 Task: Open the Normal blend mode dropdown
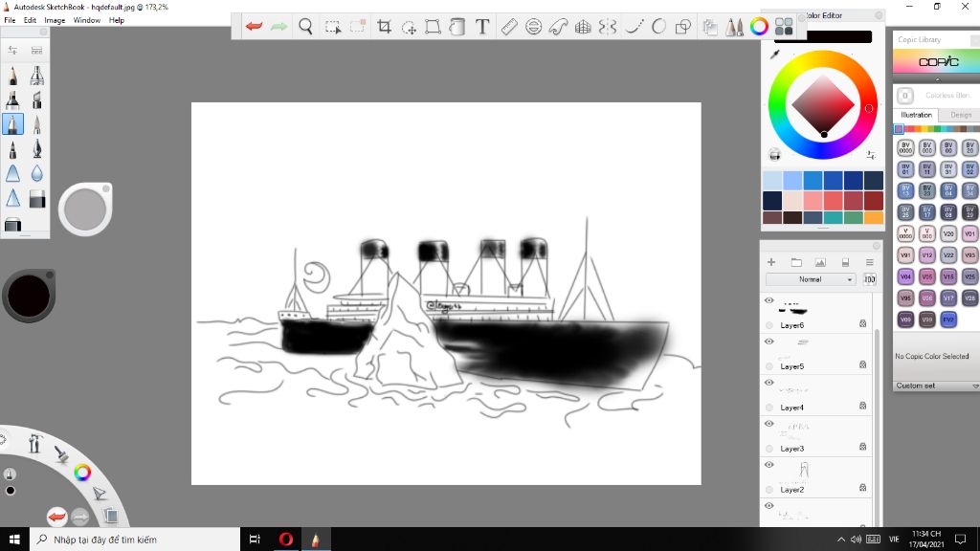click(811, 279)
